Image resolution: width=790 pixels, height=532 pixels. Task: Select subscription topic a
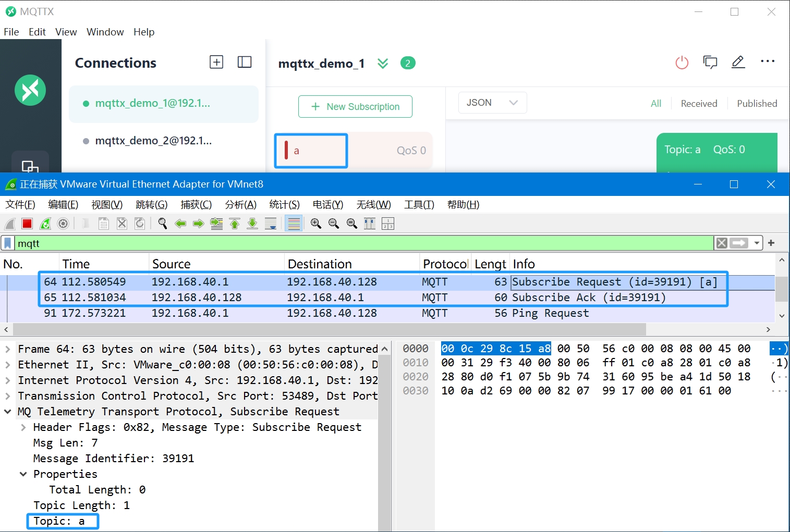click(x=354, y=151)
